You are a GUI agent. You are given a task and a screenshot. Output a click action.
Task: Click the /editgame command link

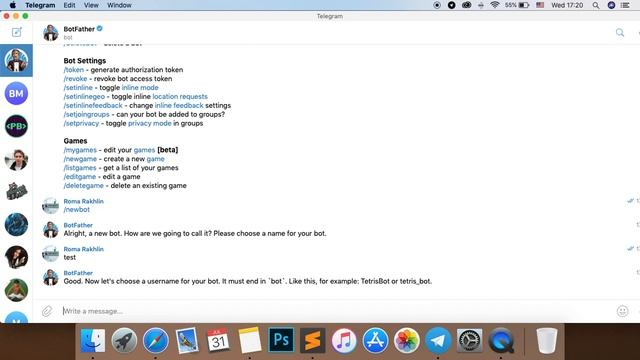coord(80,177)
